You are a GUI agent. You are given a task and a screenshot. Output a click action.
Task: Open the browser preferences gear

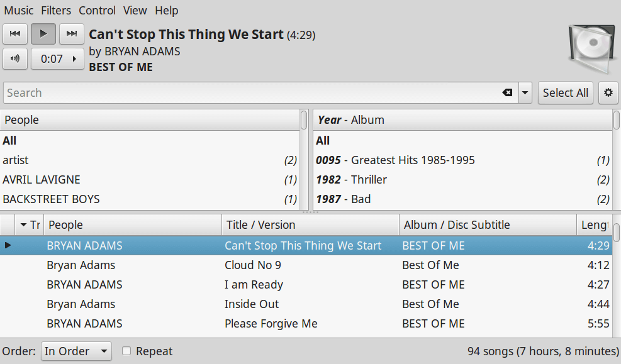[x=608, y=93]
